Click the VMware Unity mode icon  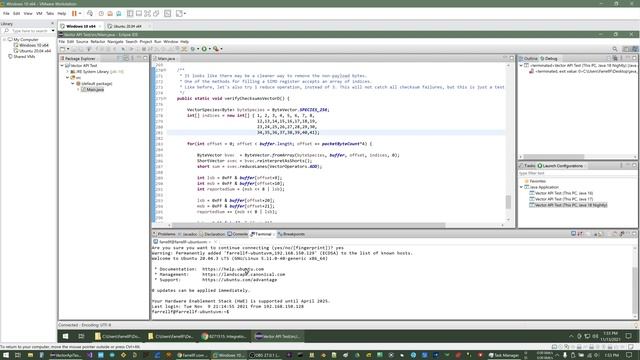pyautogui.click(x=156, y=13)
